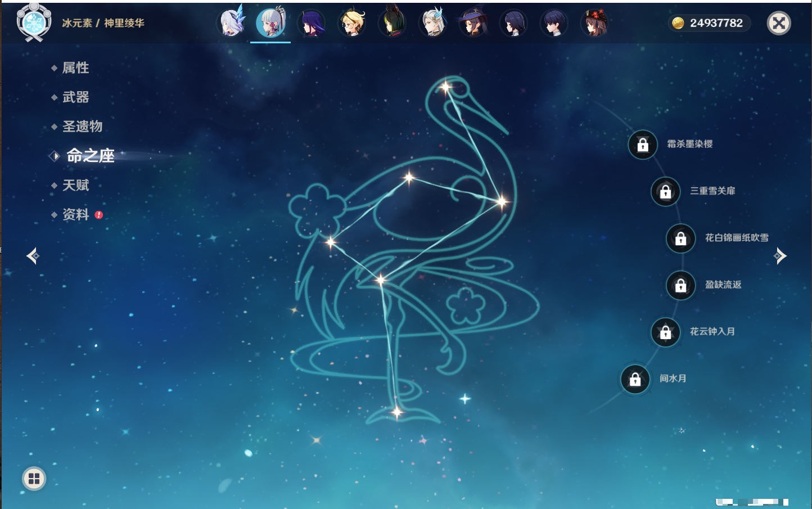Switch to the 天赋 talents tab

coord(75,186)
